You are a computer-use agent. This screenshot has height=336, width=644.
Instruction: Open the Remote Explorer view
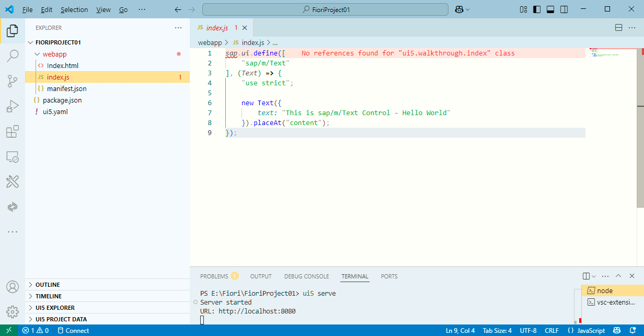pyautogui.click(x=12, y=156)
